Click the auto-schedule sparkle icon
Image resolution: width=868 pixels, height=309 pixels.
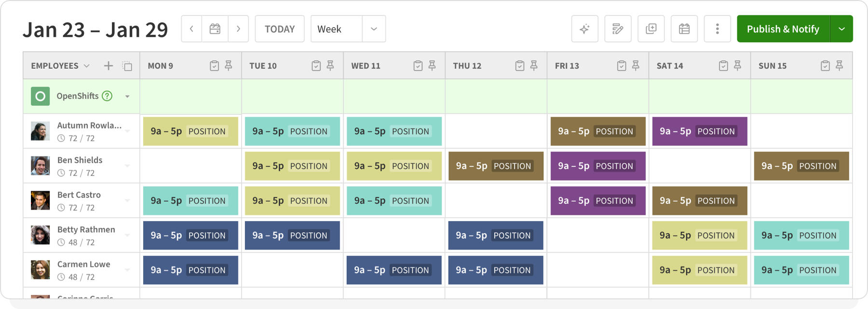coord(584,29)
